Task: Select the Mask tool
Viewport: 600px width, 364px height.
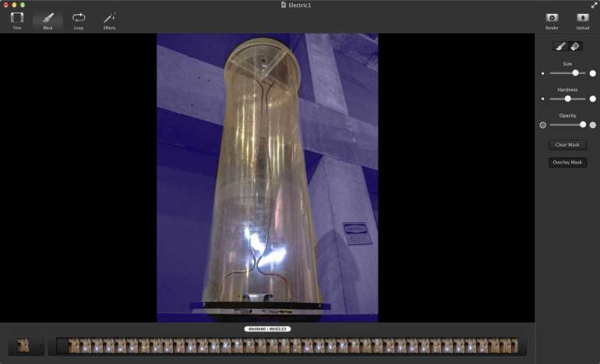Action: coord(48,21)
